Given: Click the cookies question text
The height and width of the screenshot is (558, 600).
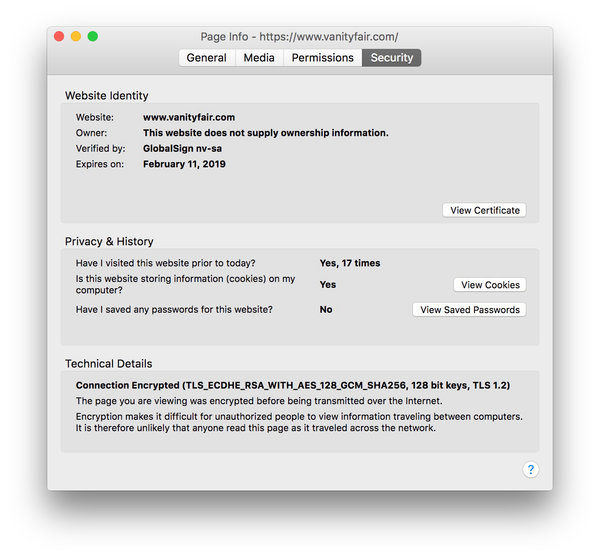Looking at the screenshot, I should [x=186, y=284].
